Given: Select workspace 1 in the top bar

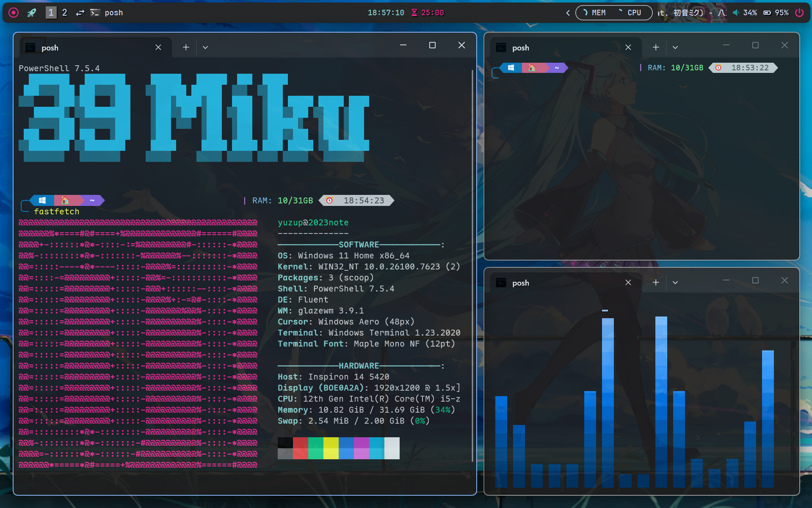Looking at the screenshot, I should tap(51, 13).
